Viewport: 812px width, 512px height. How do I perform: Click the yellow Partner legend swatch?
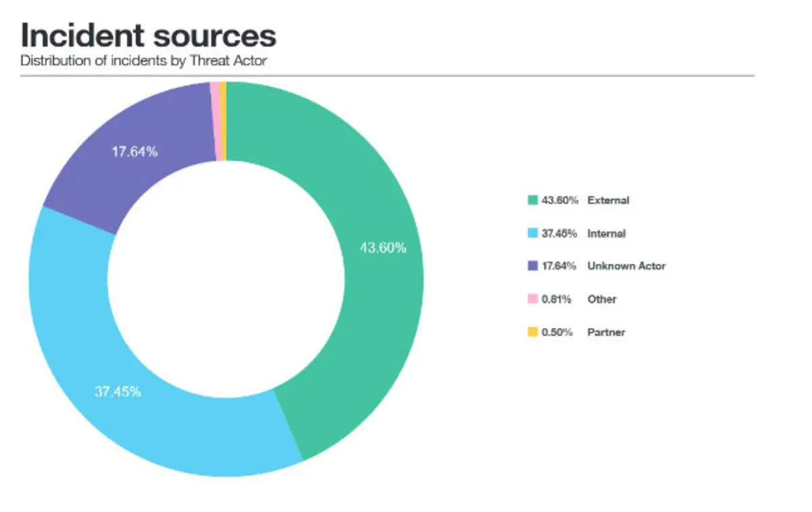pyautogui.click(x=533, y=332)
